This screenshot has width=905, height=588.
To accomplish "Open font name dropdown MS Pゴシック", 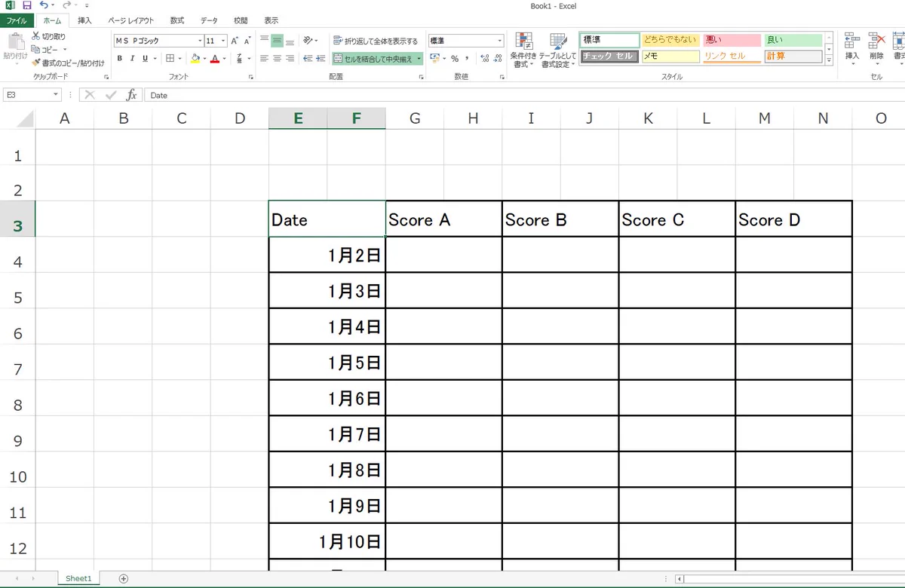I will (200, 41).
